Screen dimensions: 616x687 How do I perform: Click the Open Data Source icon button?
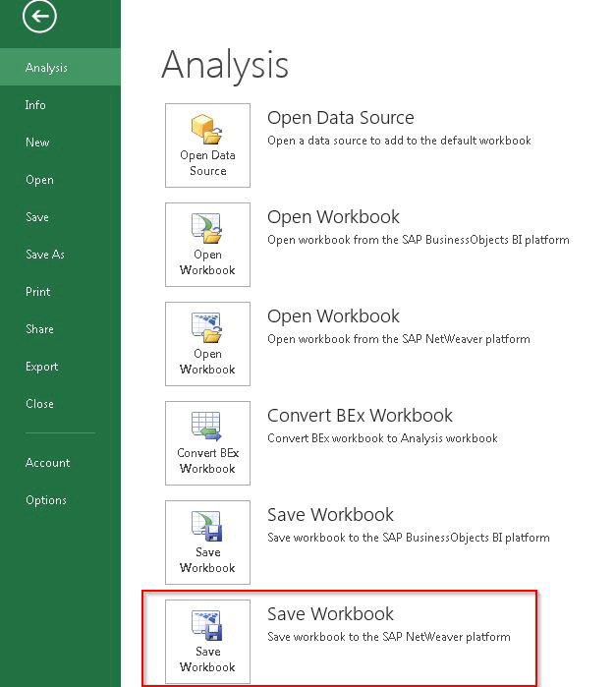(207, 145)
